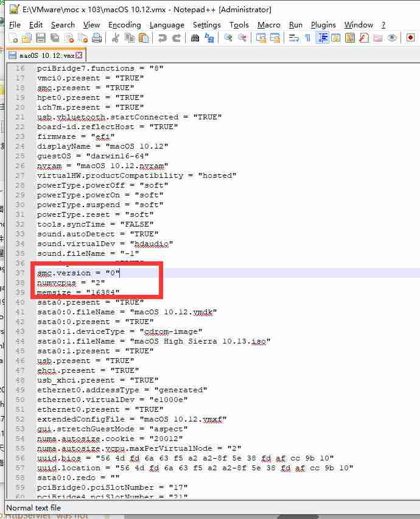Click line 34 sound.virtualDev = "hdaudio"
The width and height of the screenshot is (420, 519).
click(105, 244)
